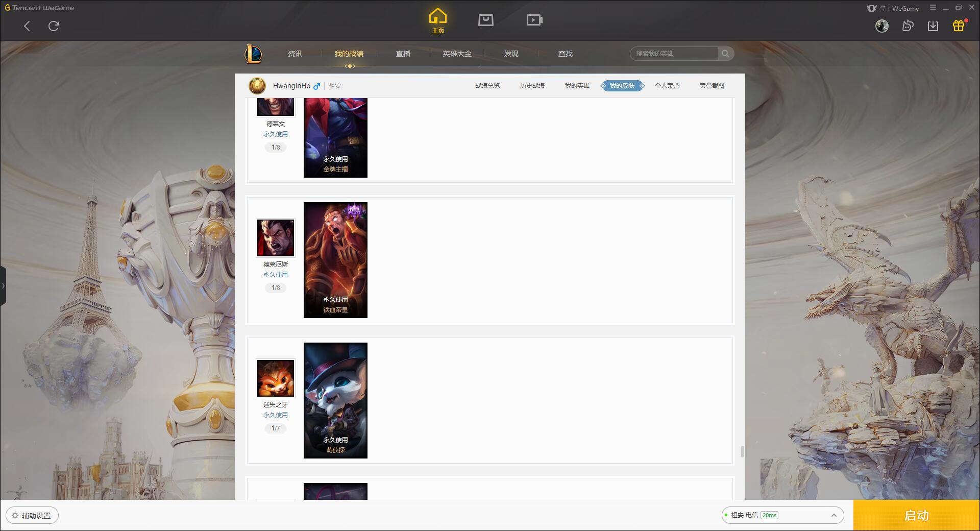Click the 德莱文 champion portrait
This screenshot has width=980, height=531.
point(276,107)
